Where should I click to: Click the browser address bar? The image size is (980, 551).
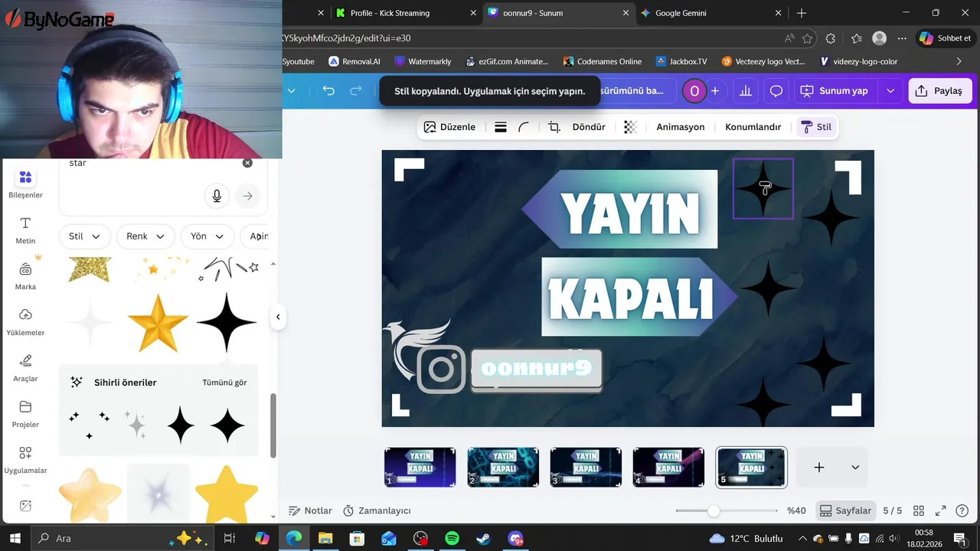pos(528,38)
